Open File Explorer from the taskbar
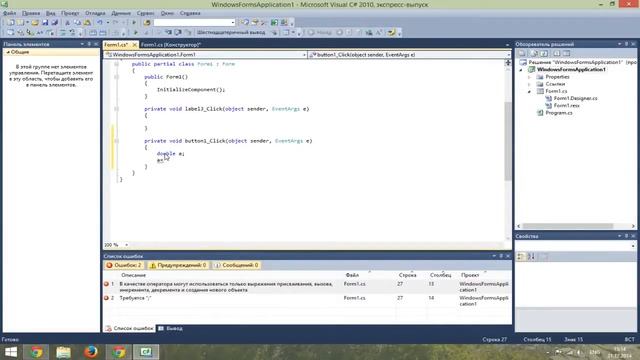This screenshot has height=360, width=640. (x=63, y=352)
